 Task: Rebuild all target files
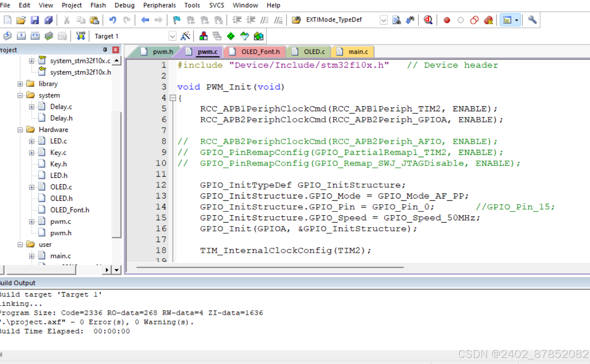(35, 36)
